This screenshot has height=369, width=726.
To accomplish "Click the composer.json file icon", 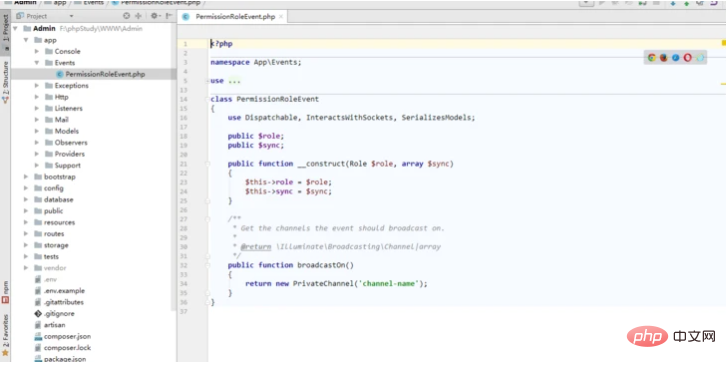I will point(38,337).
